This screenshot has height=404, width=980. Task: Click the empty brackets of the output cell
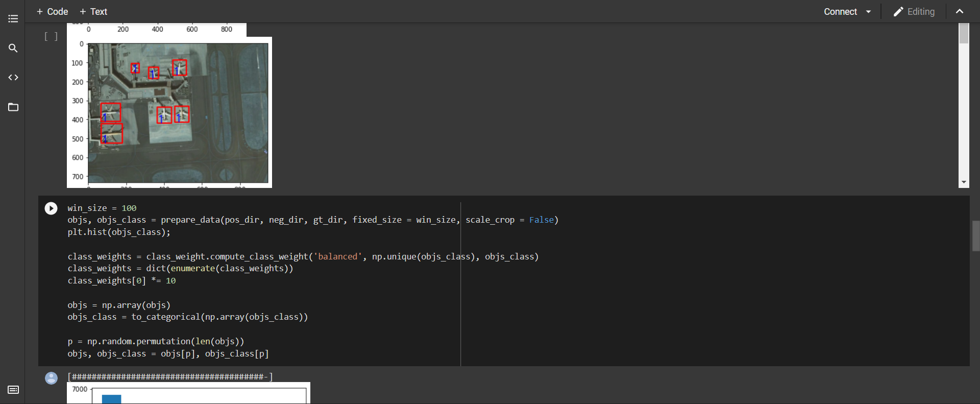click(51, 36)
